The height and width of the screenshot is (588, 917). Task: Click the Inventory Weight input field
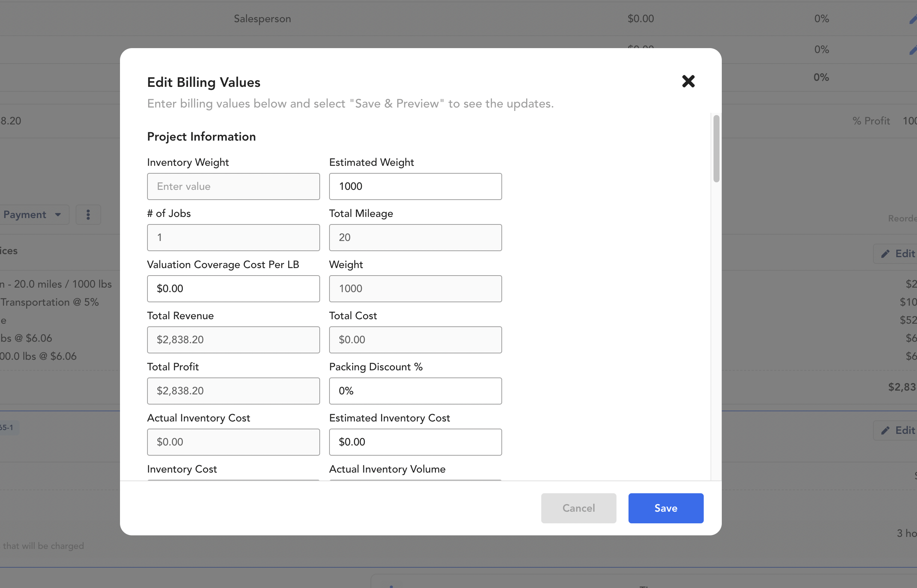tap(233, 186)
